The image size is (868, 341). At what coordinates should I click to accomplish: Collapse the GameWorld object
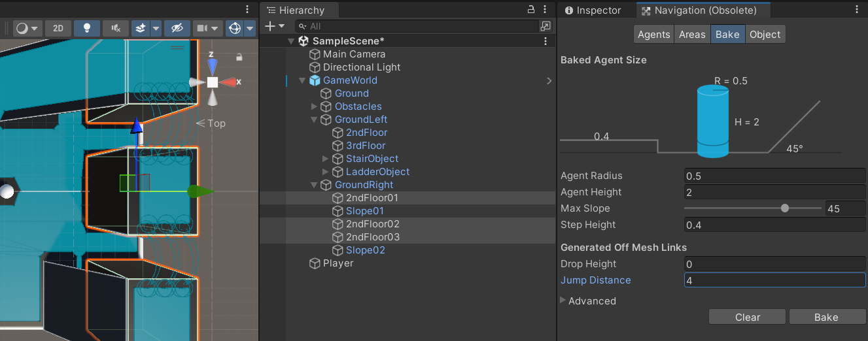tap(302, 80)
